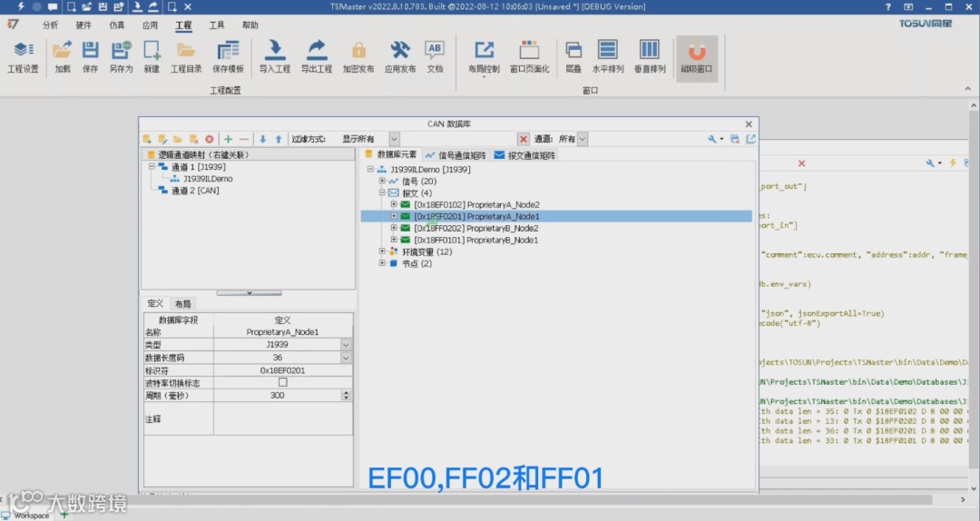Click the 应用发布 application release icon
Screen dimensions: 980x521
tap(400, 57)
